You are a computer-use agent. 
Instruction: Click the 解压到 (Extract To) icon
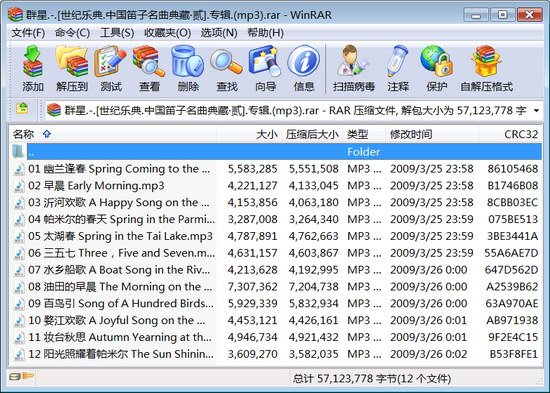[72, 68]
